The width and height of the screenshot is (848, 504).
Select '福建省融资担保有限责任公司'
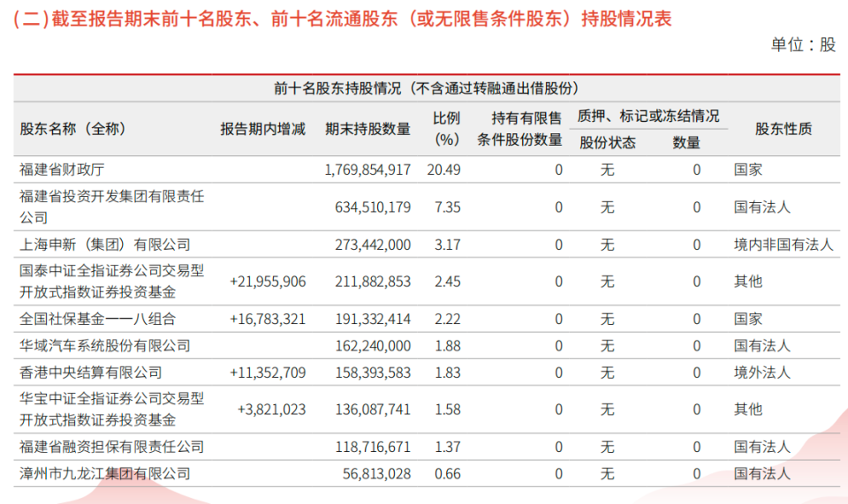[x=112, y=448]
